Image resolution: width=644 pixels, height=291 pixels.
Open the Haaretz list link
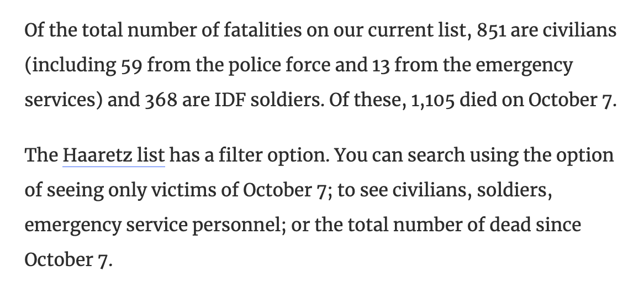click(114, 155)
